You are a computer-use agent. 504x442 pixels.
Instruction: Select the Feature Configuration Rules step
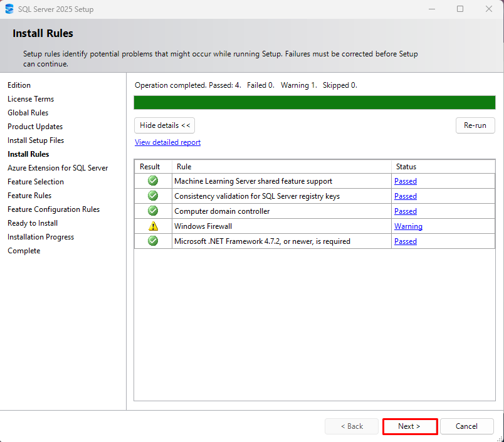click(54, 209)
